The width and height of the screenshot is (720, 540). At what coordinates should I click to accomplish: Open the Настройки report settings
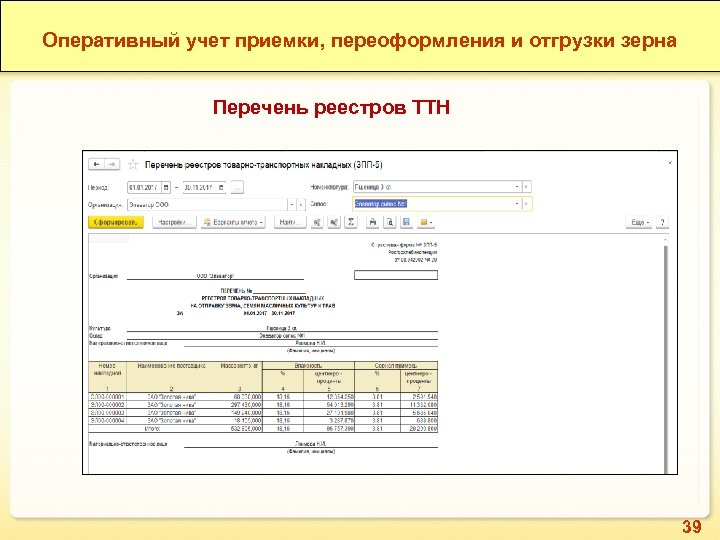(174, 222)
